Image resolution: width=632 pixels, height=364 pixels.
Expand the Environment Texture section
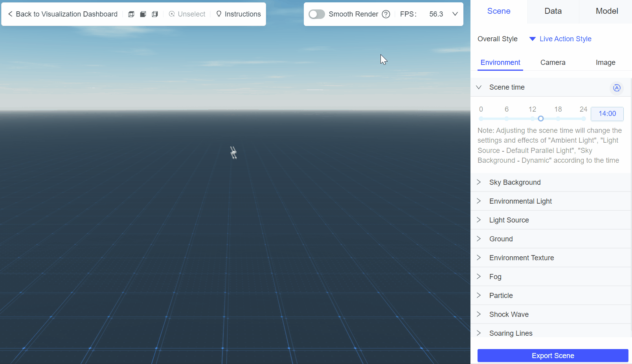click(550, 258)
